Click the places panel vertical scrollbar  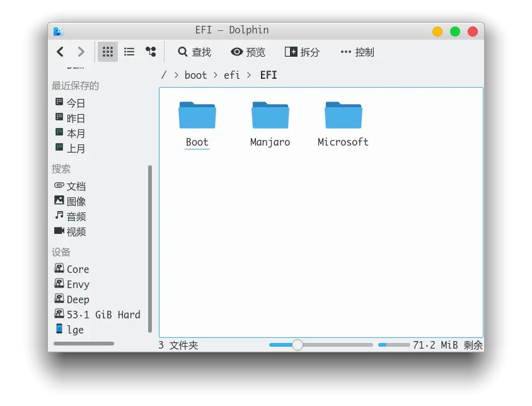[150, 249]
